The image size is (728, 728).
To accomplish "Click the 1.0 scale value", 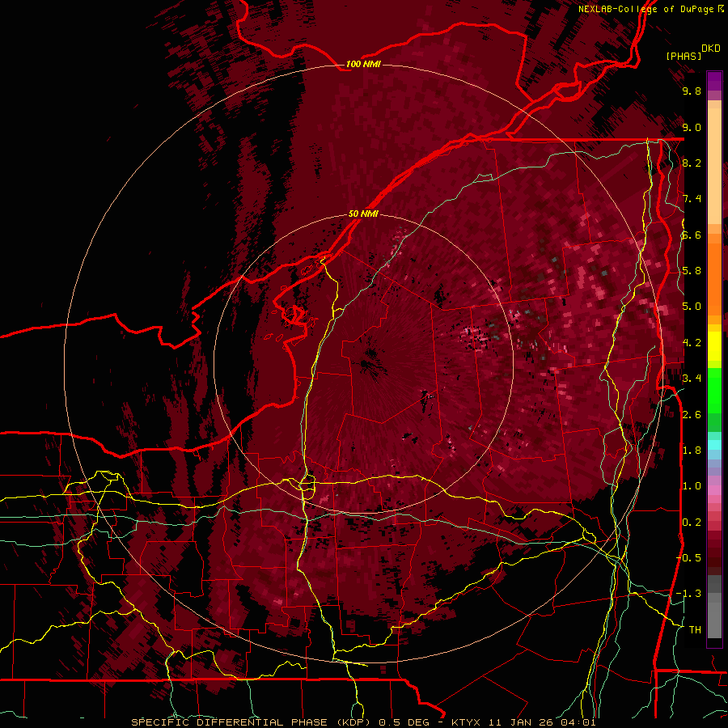I will [x=692, y=486].
